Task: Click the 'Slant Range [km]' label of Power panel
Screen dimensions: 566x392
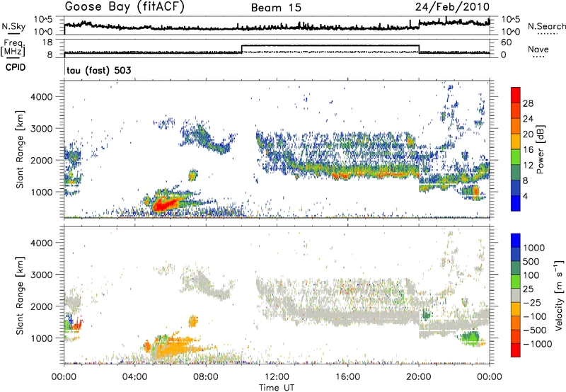Action: (x=20, y=149)
